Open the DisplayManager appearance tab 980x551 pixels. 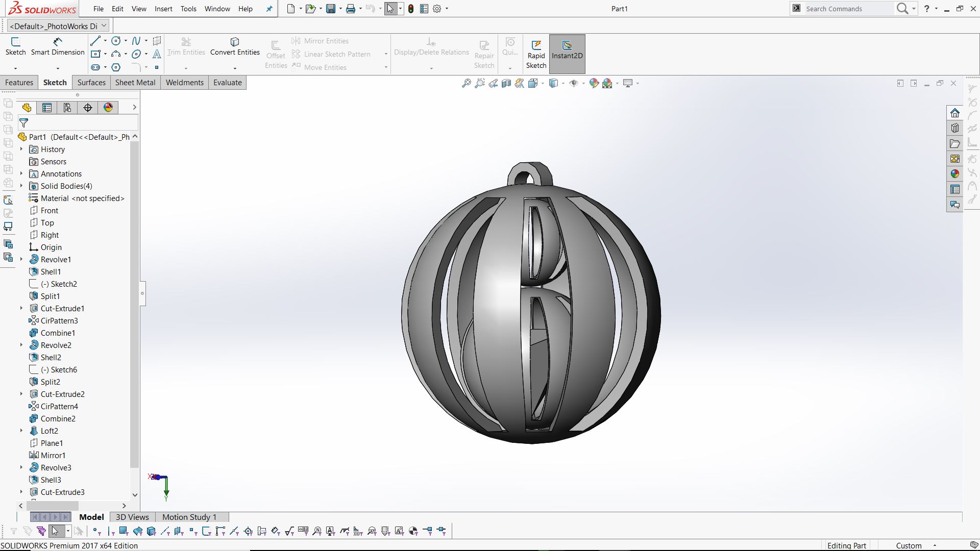click(108, 108)
